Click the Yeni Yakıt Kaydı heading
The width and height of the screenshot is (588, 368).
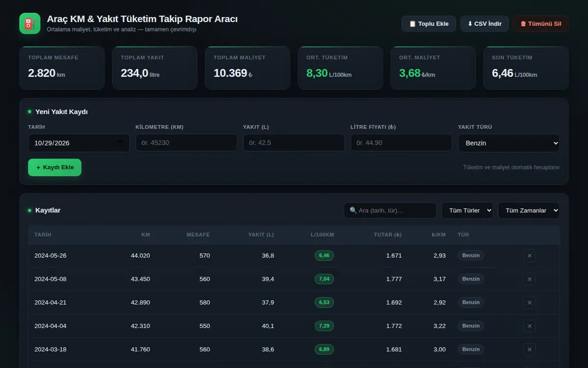(62, 112)
